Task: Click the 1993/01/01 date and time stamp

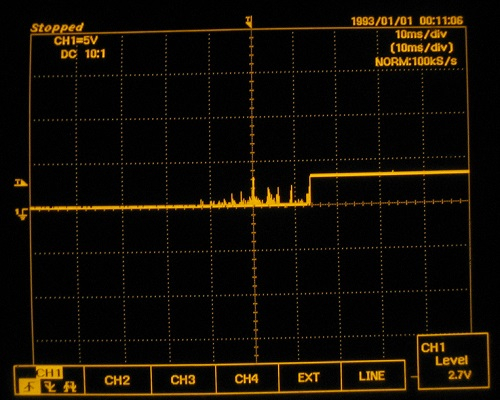Action: click(407, 21)
